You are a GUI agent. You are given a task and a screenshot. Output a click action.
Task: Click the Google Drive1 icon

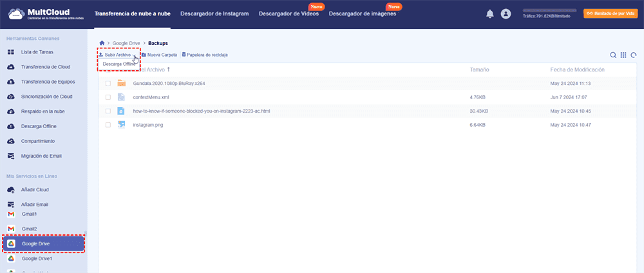12,259
